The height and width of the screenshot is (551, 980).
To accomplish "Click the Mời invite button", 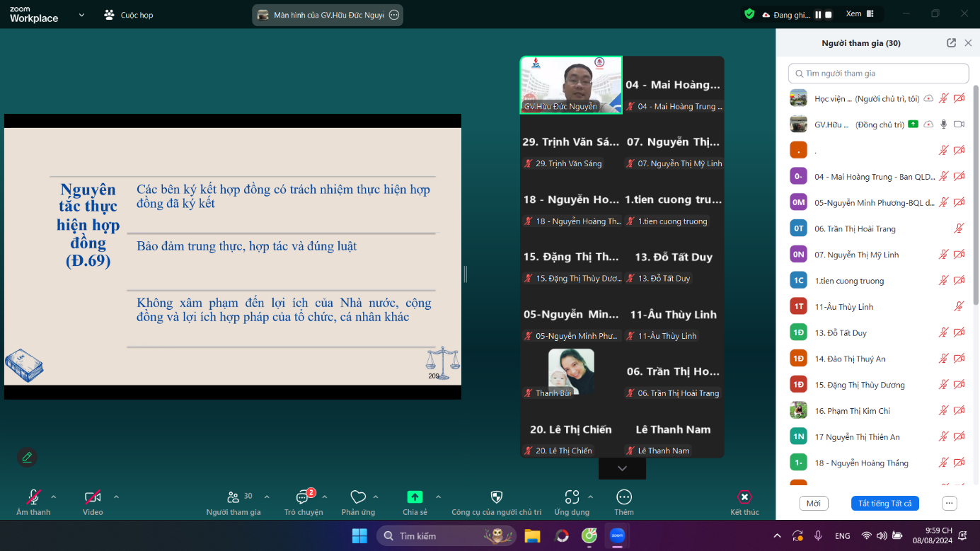I will (x=813, y=504).
